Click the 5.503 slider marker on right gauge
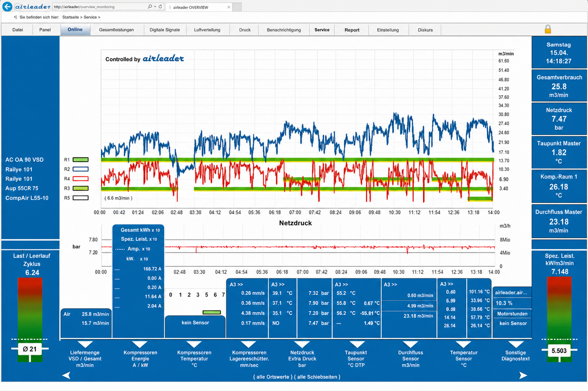 point(559,350)
